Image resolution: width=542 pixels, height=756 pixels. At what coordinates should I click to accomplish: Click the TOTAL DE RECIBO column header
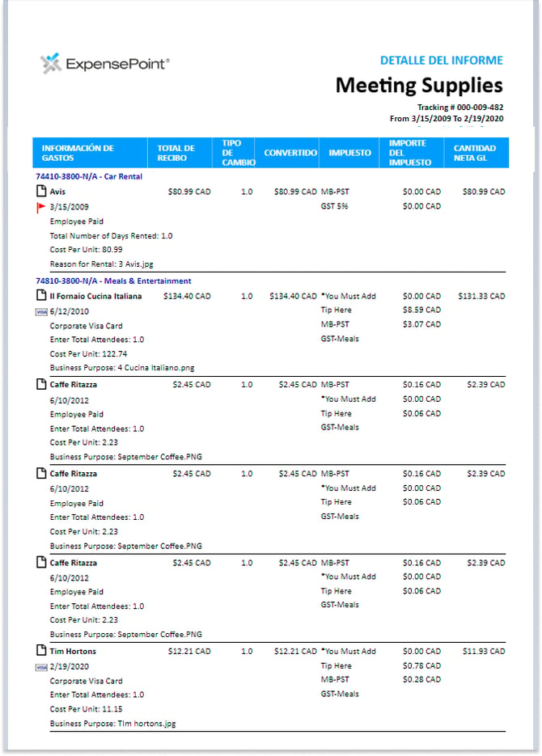180,153
